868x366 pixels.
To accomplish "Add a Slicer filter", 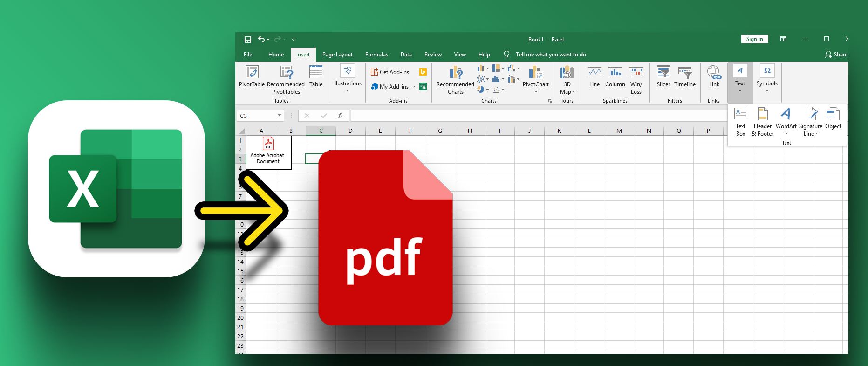I will [x=663, y=76].
